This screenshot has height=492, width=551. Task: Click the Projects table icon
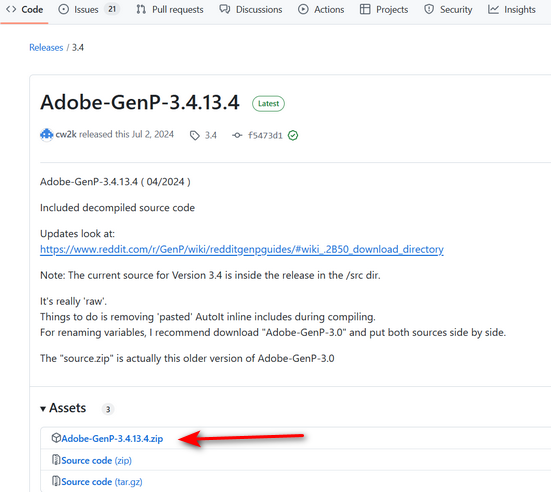point(365,9)
